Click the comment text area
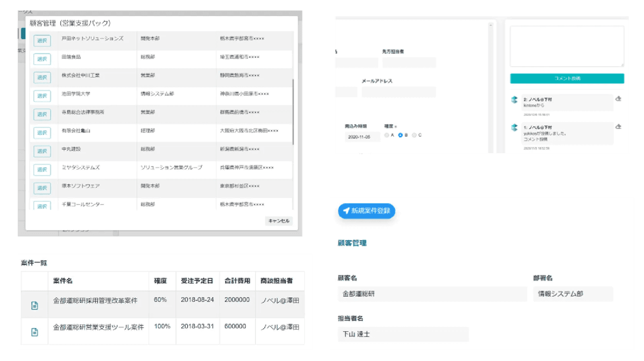Screen dimensions: 644x361 click(567, 46)
